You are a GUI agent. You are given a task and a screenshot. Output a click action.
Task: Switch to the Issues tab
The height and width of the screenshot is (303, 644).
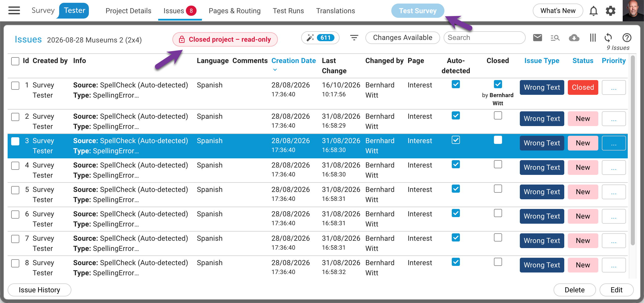click(180, 11)
